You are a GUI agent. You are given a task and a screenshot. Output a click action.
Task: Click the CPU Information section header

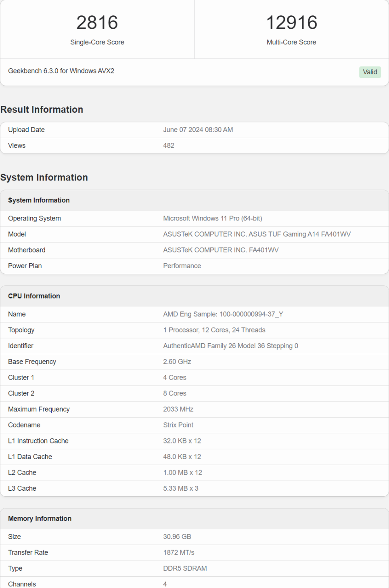34,296
